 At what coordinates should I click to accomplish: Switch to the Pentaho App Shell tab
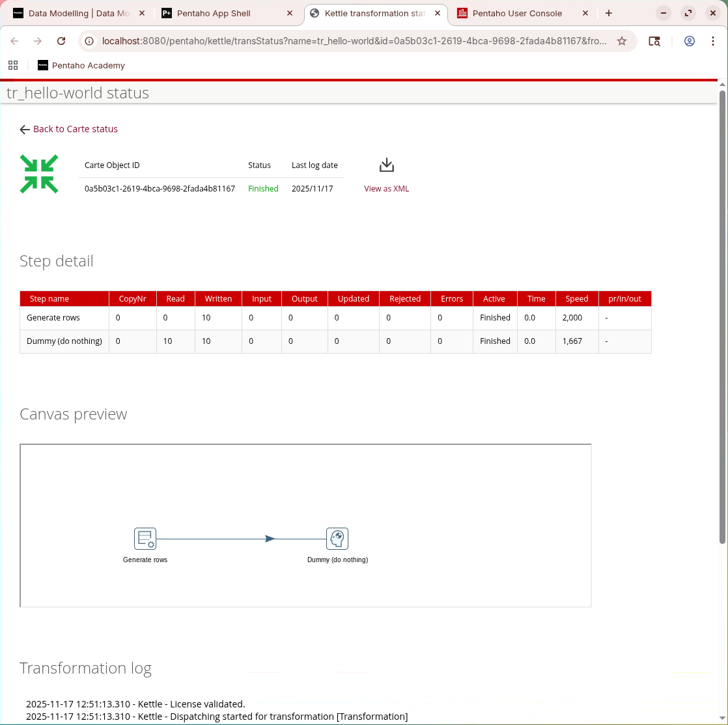[214, 13]
